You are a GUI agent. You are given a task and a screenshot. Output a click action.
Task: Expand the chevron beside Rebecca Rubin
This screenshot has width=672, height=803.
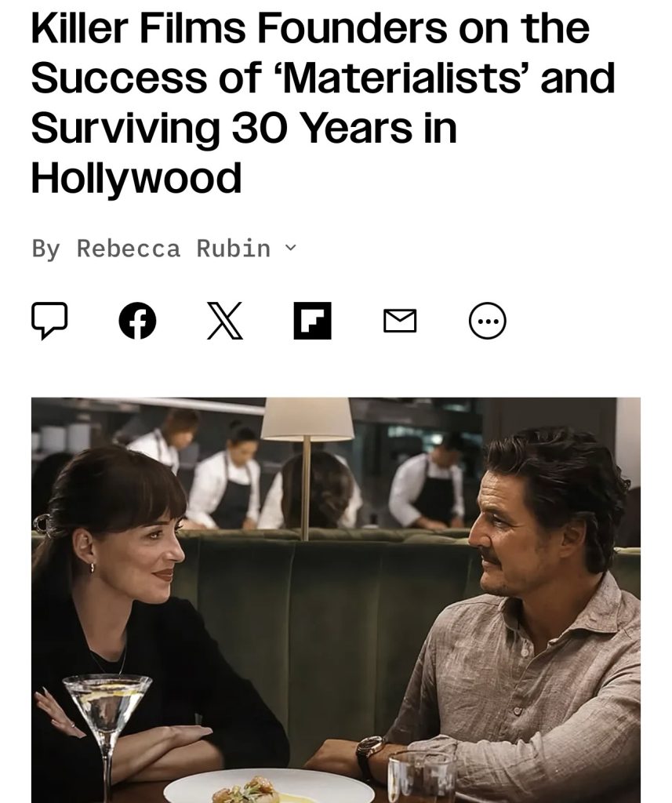pos(291,249)
